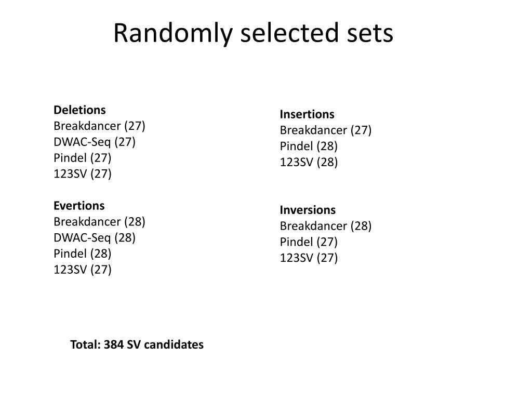The height and width of the screenshot is (399, 532).
Task: Click the 'Randomly selected sets' title
Action: click(x=253, y=33)
